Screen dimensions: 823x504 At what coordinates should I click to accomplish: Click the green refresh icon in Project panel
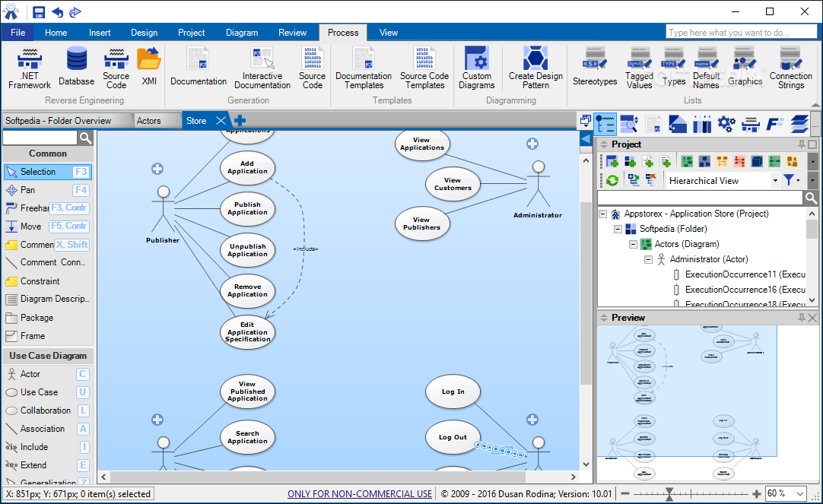[x=612, y=180]
